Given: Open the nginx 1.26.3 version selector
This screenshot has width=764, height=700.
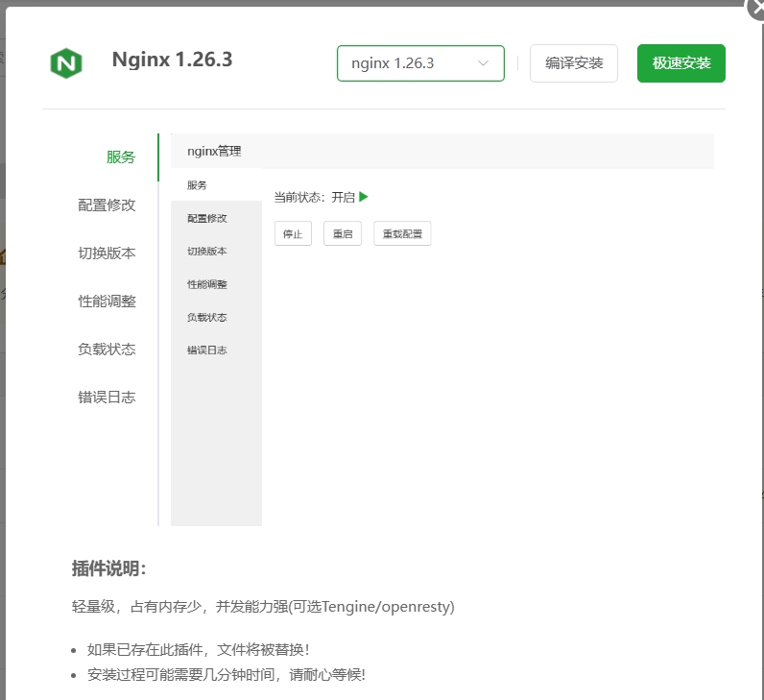Looking at the screenshot, I should pyautogui.click(x=419, y=63).
